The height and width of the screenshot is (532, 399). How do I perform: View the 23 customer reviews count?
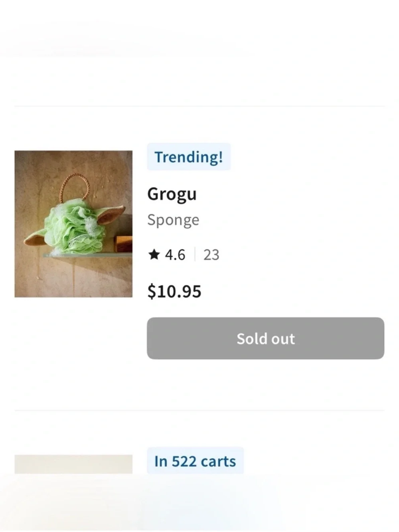pyautogui.click(x=211, y=255)
